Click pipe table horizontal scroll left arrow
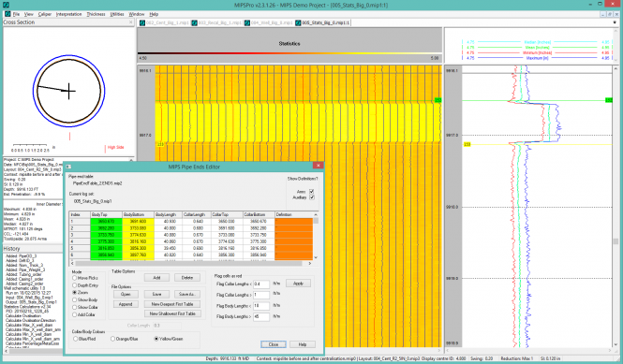Screen dimensions: 623x364 72,263
